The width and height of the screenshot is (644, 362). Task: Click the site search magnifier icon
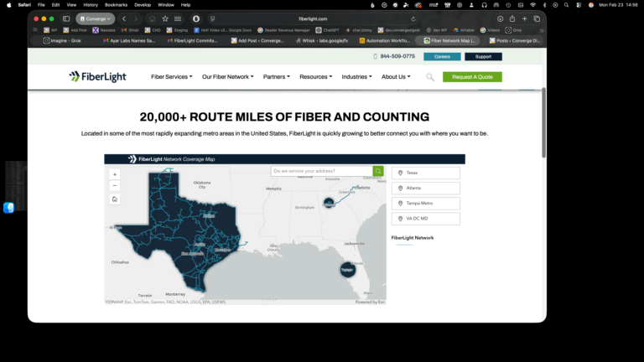tap(430, 77)
